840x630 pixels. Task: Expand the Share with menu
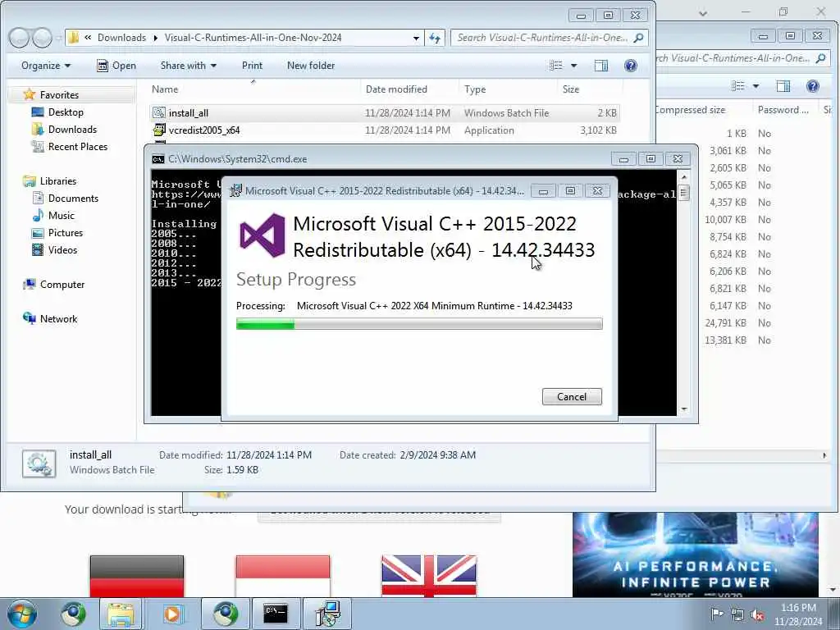click(188, 66)
